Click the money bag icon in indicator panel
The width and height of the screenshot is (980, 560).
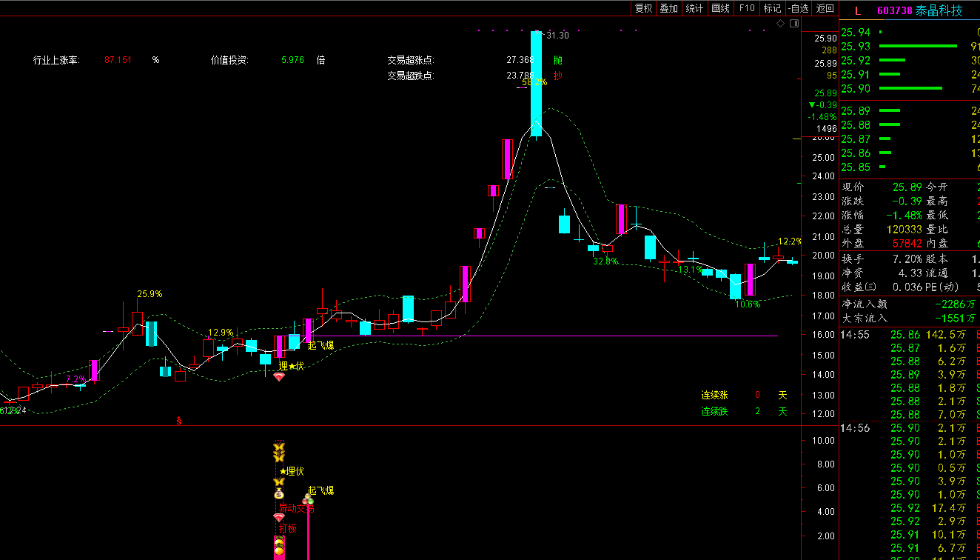pos(279,493)
